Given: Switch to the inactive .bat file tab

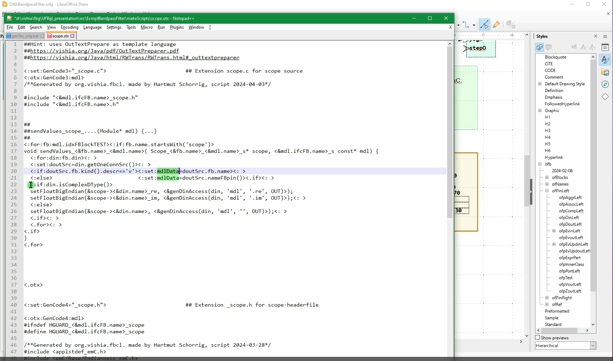Looking at the screenshot, I should (25, 36).
